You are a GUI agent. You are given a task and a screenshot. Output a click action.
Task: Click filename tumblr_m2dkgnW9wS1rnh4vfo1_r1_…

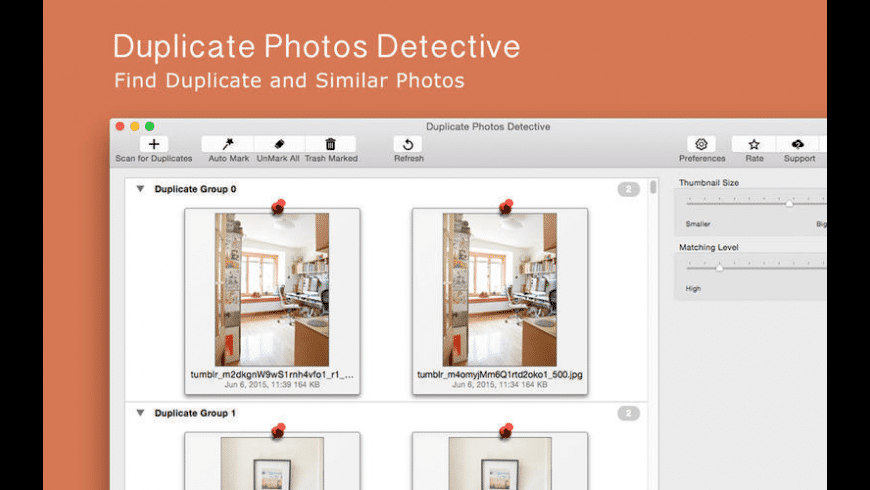tap(272, 375)
